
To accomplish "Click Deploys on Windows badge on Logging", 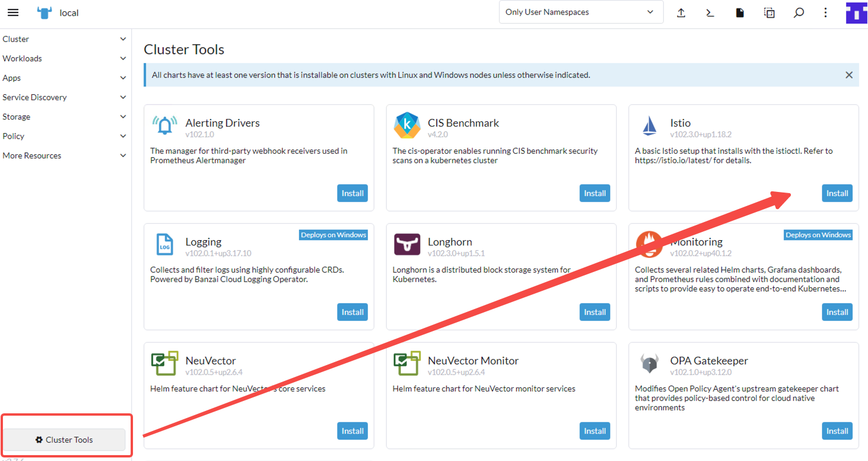I will coord(334,235).
